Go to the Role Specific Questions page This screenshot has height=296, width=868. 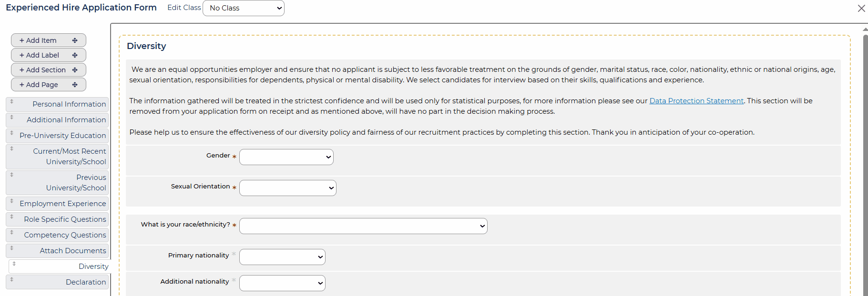tap(65, 219)
